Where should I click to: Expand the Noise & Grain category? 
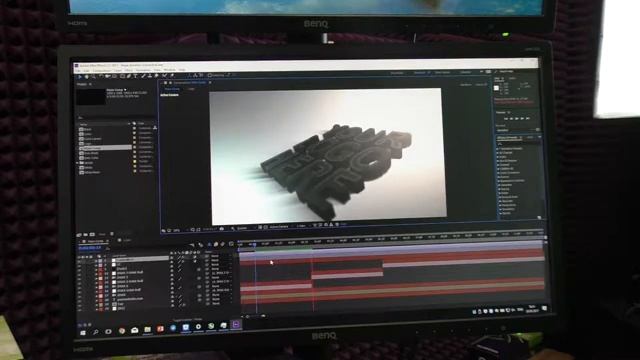click(499, 197)
